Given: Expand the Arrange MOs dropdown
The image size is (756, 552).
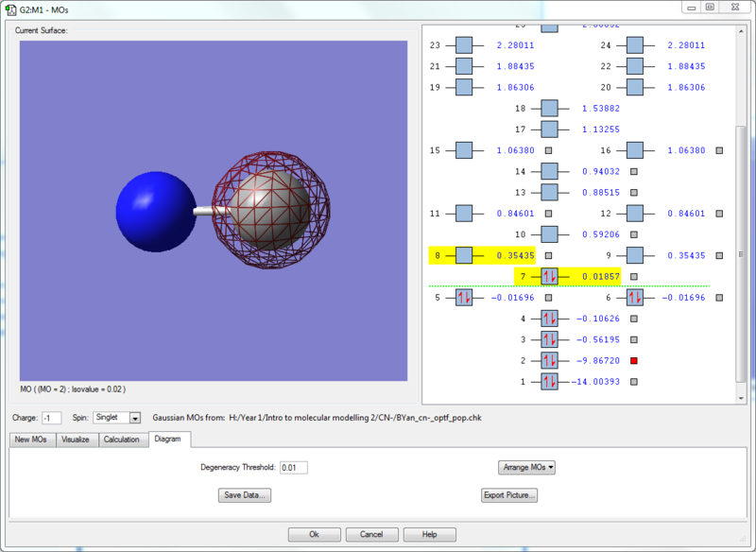Looking at the screenshot, I should (x=526, y=467).
